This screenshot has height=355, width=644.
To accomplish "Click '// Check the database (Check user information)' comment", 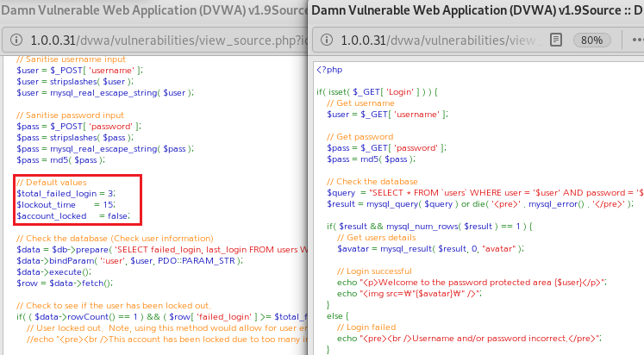I will coord(115,239).
